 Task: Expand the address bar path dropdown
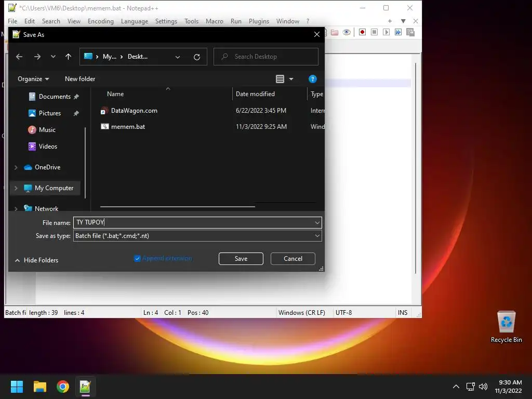point(178,57)
